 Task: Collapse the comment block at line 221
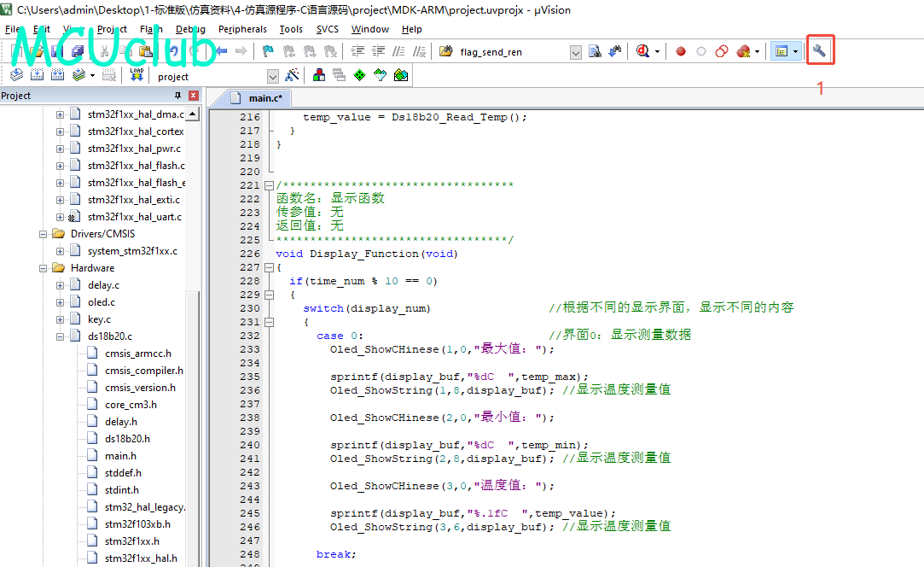pyautogui.click(x=269, y=185)
